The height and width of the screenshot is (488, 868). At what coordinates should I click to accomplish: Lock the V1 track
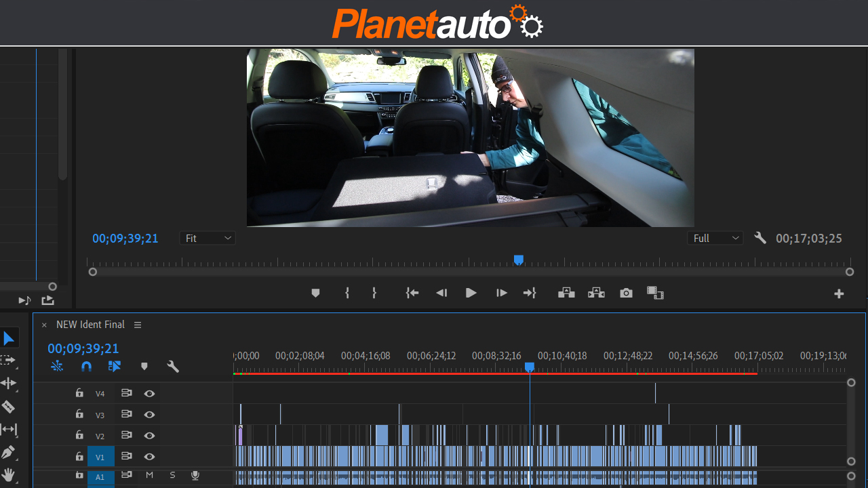tap(79, 457)
